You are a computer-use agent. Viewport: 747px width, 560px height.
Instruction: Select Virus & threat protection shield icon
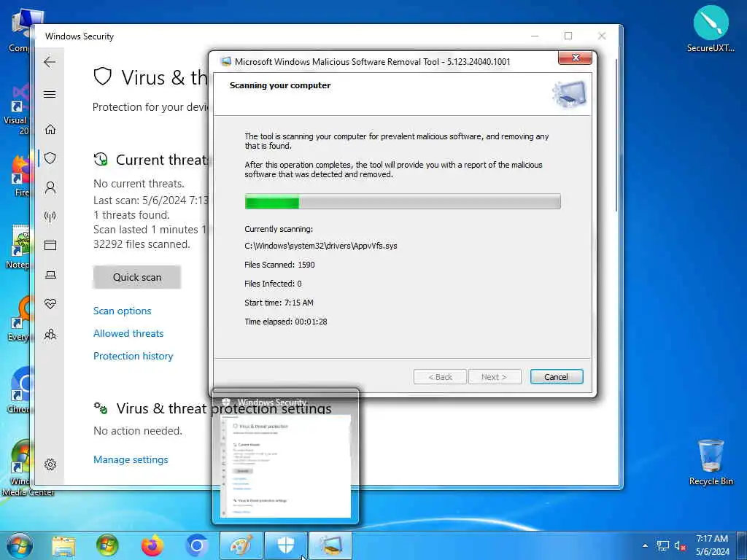[50, 158]
